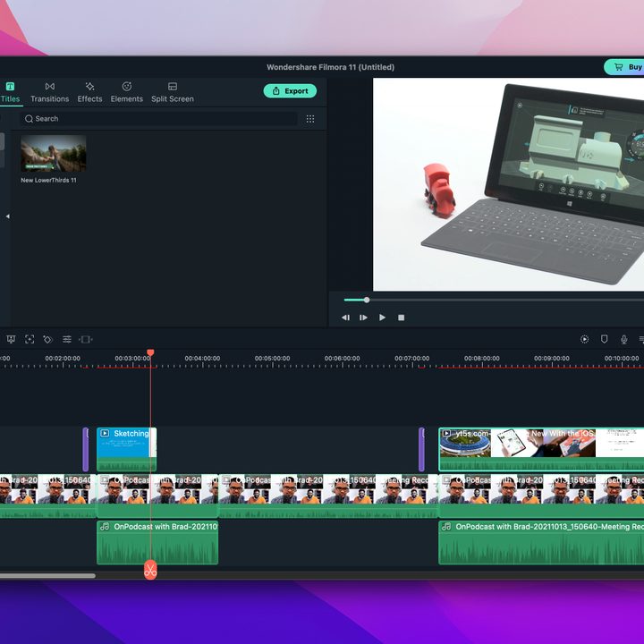Focus the Search field in the Titles library

pos(158,119)
